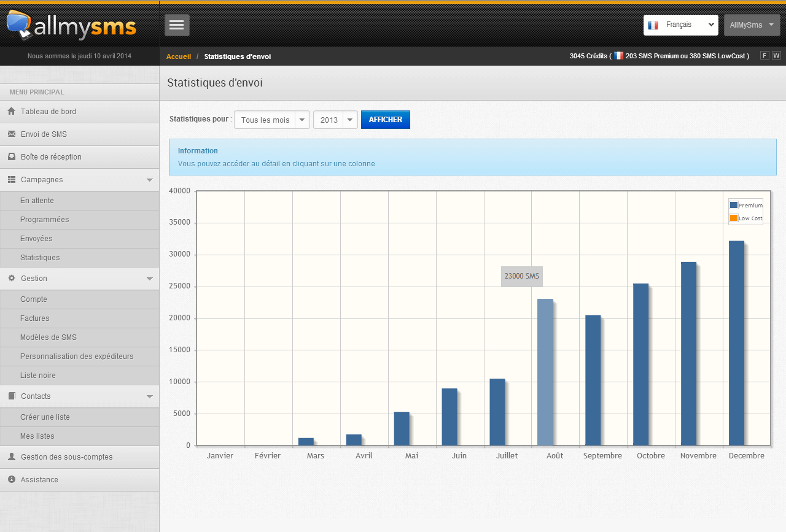The image size is (786, 532).
Task: Go to Accueil breadcrumb link
Action: (x=179, y=56)
